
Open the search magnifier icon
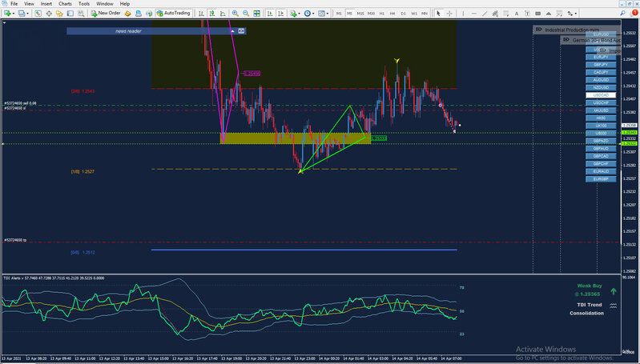pyautogui.click(x=623, y=13)
